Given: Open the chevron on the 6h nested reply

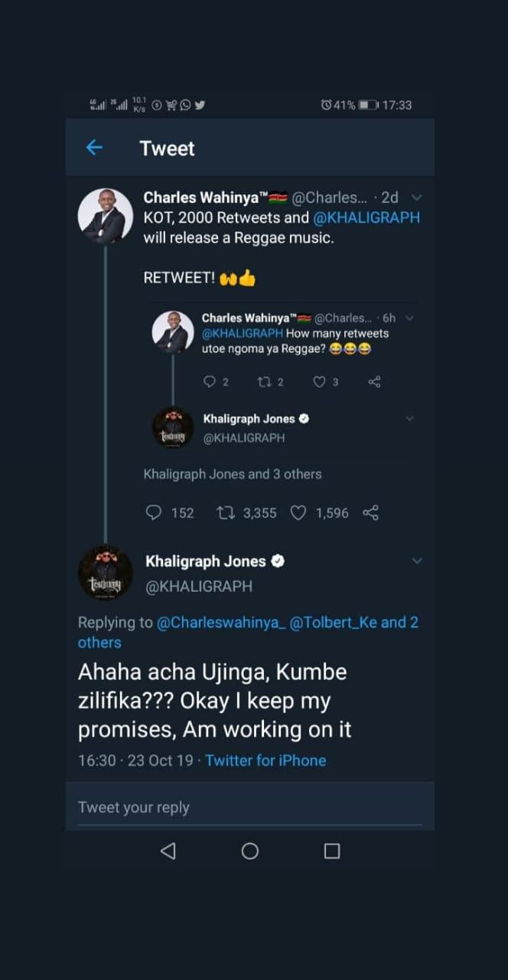Looking at the screenshot, I should (410, 317).
